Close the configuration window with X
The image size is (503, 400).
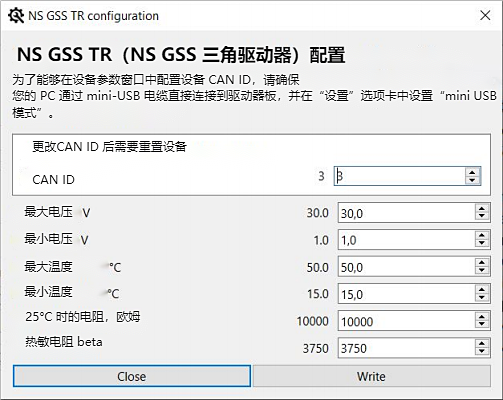485,15
